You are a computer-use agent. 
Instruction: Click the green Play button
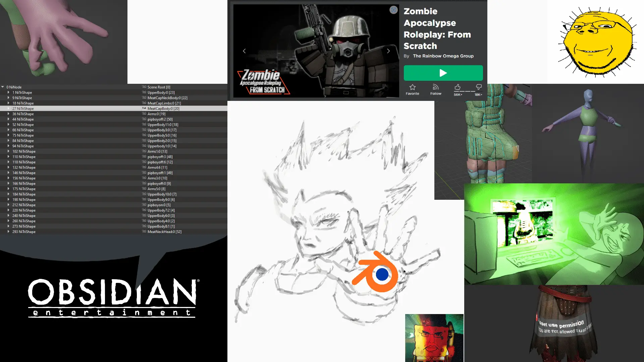coord(443,73)
